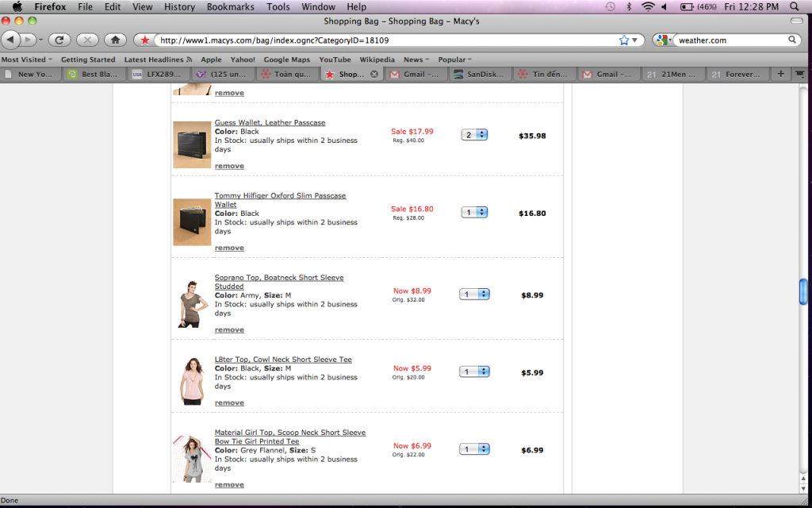
Task: Expand quantity selector for Soprano Top
Action: pyautogui.click(x=474, y=294)
